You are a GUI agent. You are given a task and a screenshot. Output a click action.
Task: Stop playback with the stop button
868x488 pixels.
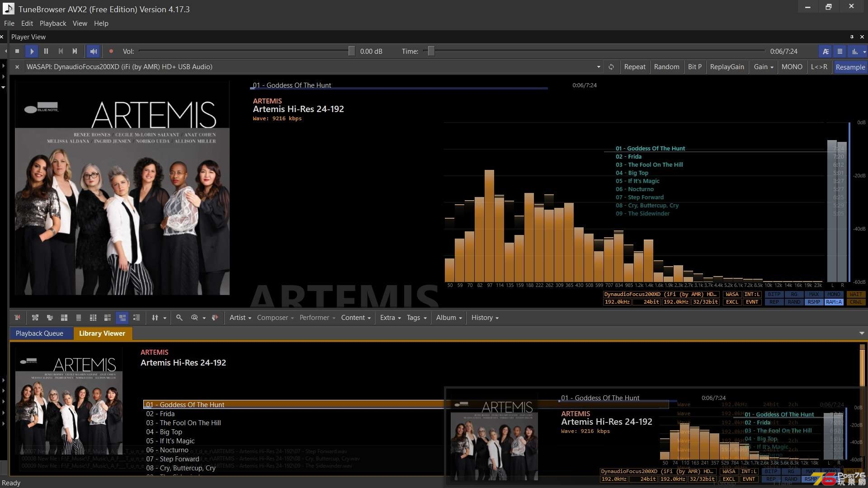tap(17, 52)
